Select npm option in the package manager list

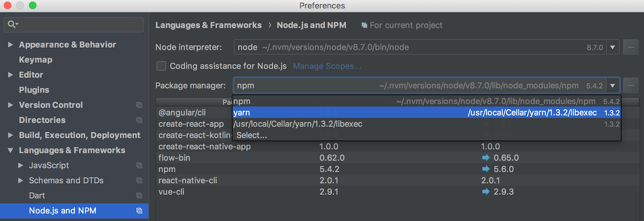(x=427, y=101)
